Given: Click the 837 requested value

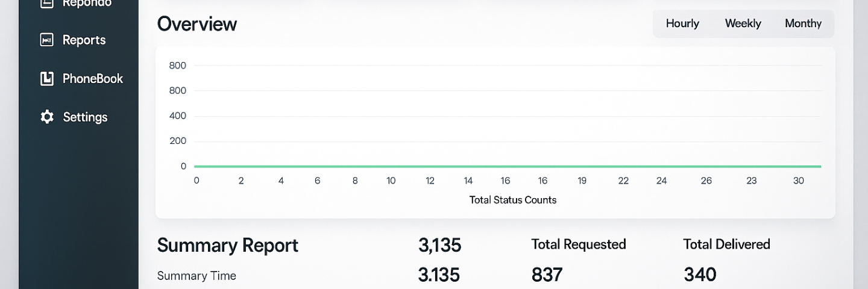Looking at the screenshot, I should [547, 275].
